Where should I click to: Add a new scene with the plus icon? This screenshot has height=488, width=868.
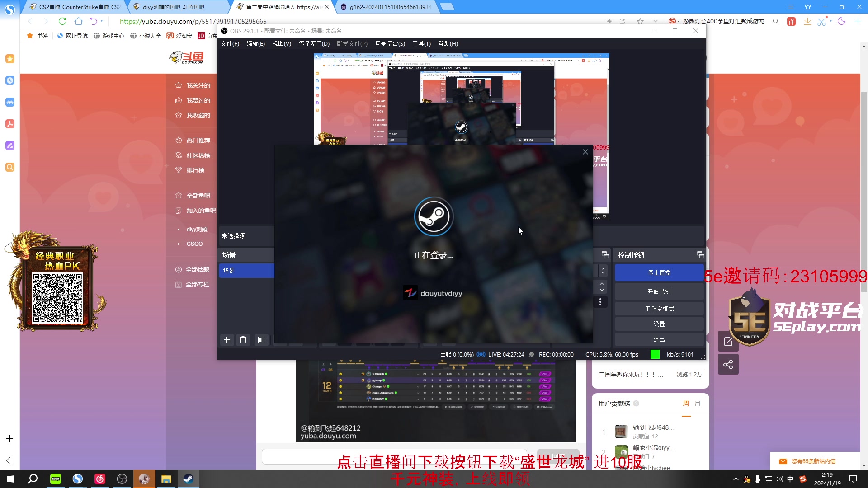coord(227,340)
